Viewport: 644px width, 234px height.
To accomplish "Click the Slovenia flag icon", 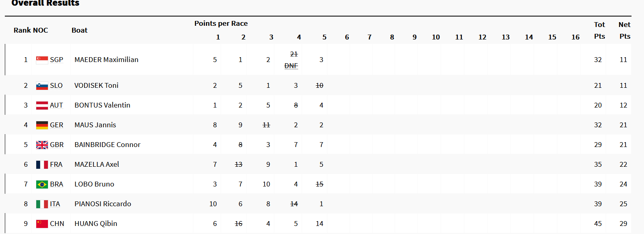I will click(x=42, y=86).
